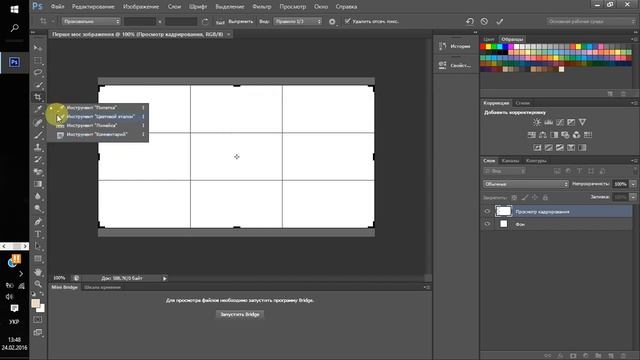Open workspace switcher dropdown

[x=591, y=21]
